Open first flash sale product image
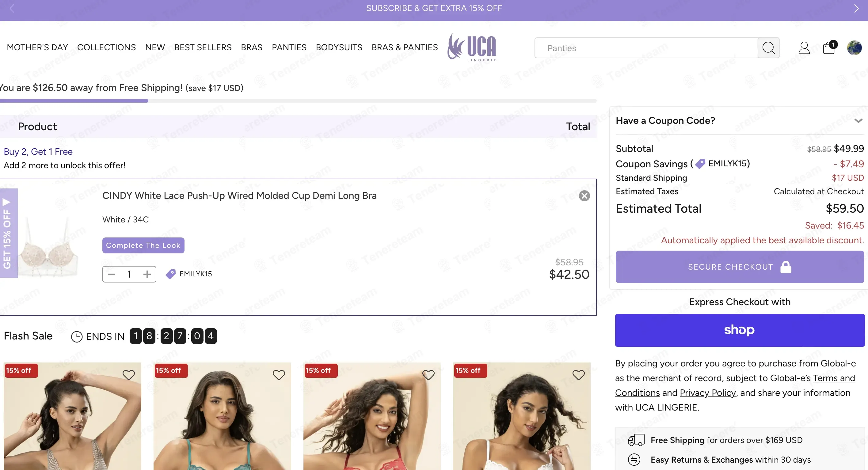 coord(72,416)
